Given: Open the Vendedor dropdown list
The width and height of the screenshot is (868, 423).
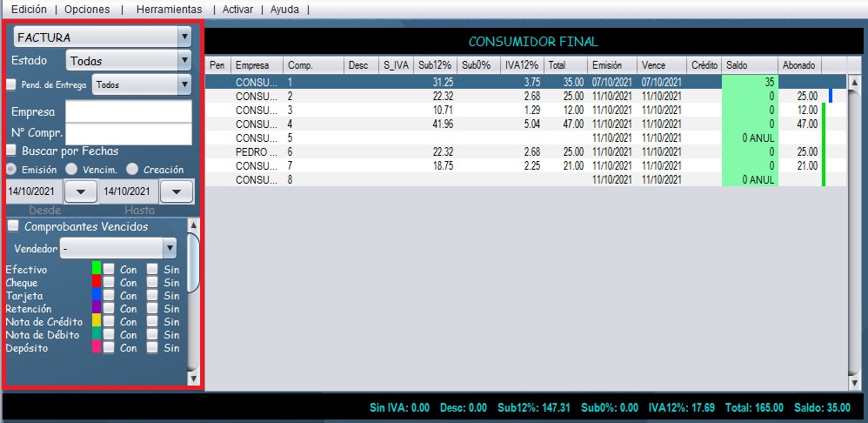Looking at the screenshot, I should [170, 249].
